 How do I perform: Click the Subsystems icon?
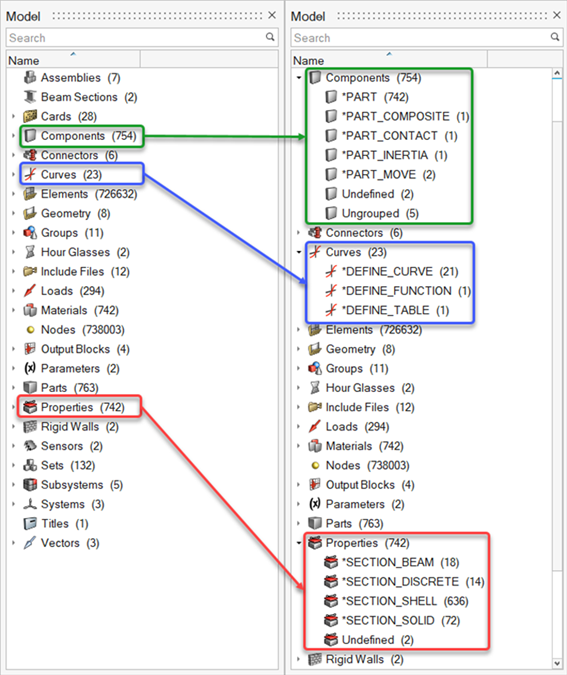coord(30,485)
